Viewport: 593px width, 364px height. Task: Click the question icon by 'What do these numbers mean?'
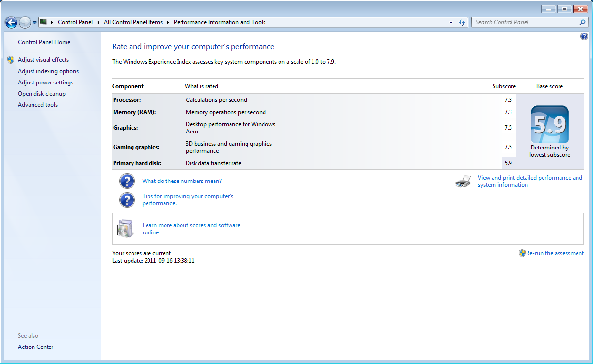click(x=127, y=181)
